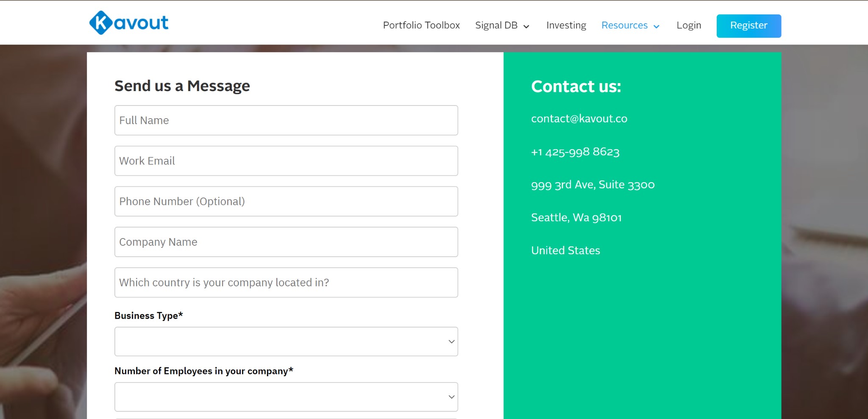Open the Resources menu
868x419 pixels.
pyautogui.click(x=624, y=25)
